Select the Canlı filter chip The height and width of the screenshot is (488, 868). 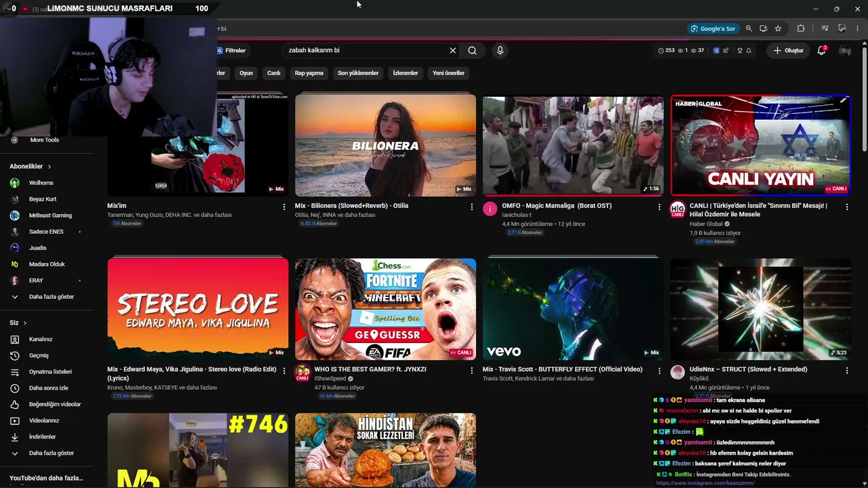[x=274, y=73]
